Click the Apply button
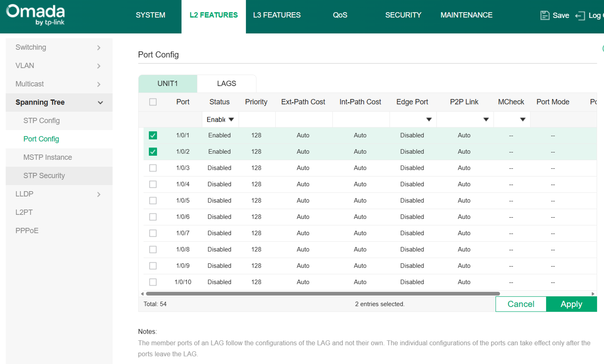The width and height of the screenshot is (604, 364). tap(571, 304)
